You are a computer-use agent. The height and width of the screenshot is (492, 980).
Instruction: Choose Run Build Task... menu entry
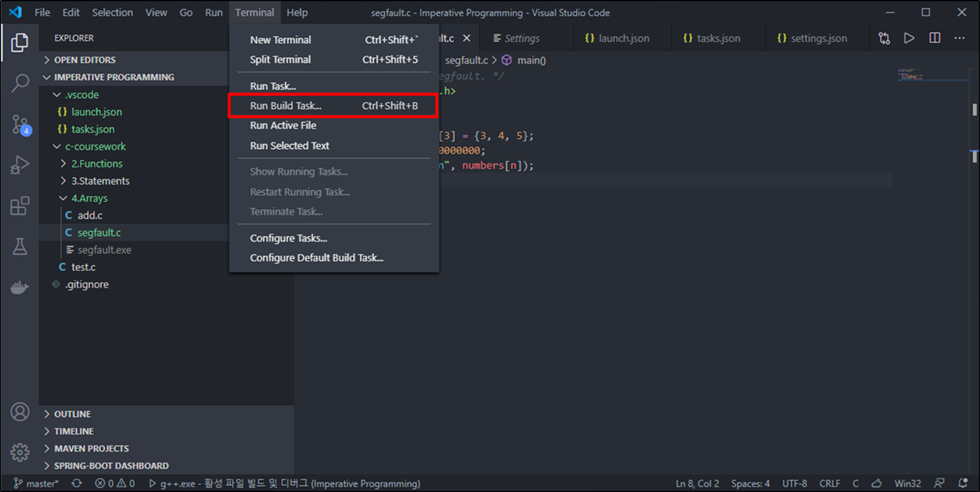334,106
